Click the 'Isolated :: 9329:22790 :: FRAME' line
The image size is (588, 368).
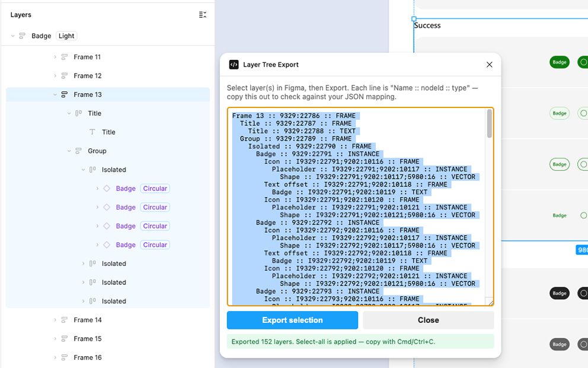click(x=310, y=147)
